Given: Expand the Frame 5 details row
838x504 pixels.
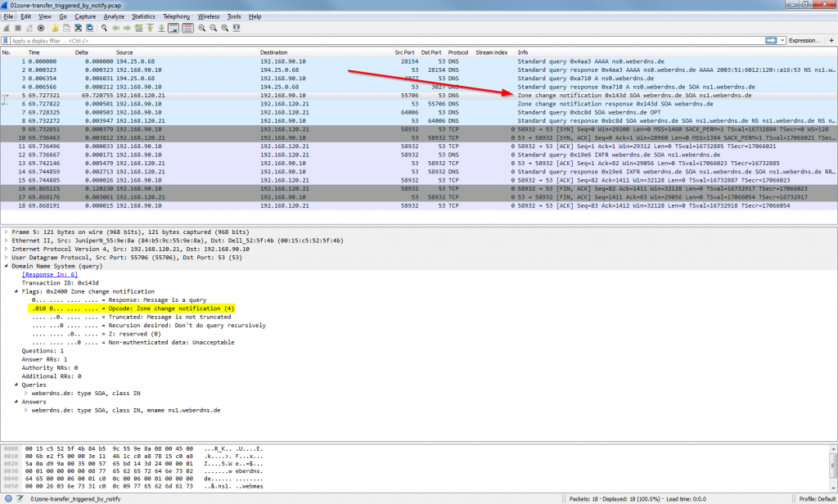Looking at the screenshot, I should (x=7, y=232).
